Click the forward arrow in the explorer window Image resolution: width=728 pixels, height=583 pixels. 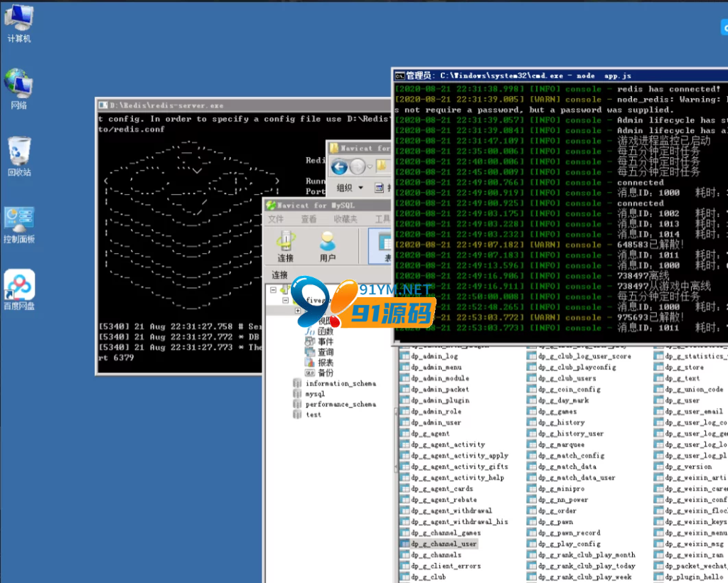[357, 166]
